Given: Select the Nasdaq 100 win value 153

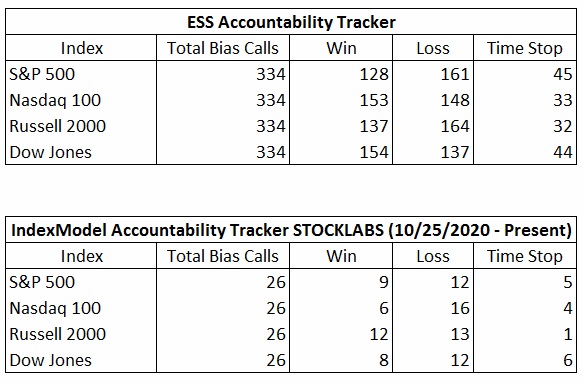Looking at the screenshot, I should tap(374, 100).
